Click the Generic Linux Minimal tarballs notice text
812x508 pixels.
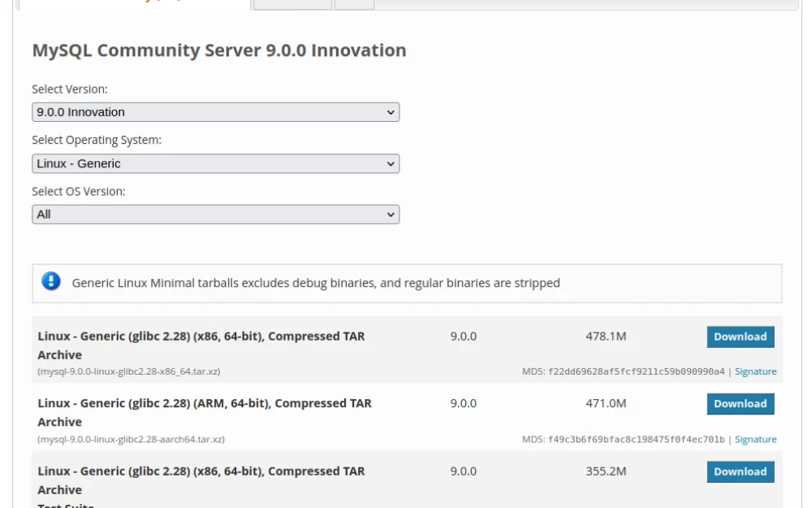[316, 283]
